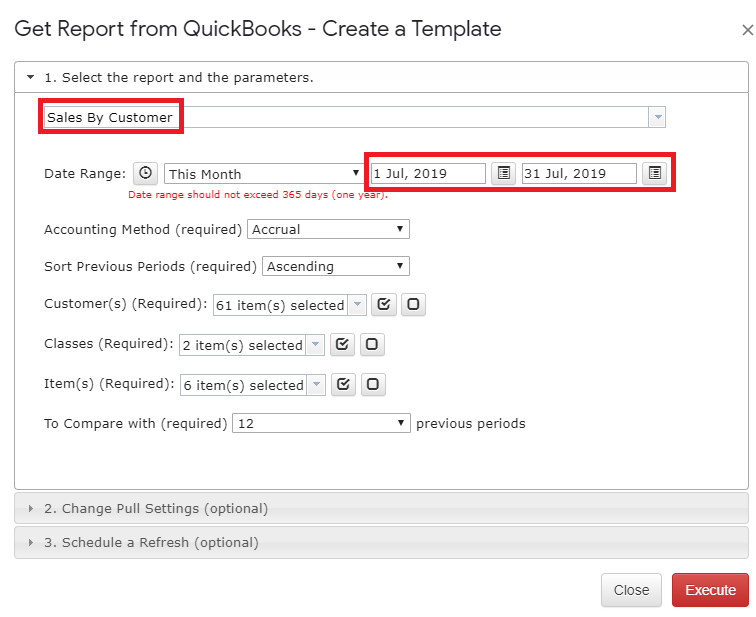This screenshot has height=617, width=756.
Task: Deselect all items with empty box icon
Action: (373, 385)
